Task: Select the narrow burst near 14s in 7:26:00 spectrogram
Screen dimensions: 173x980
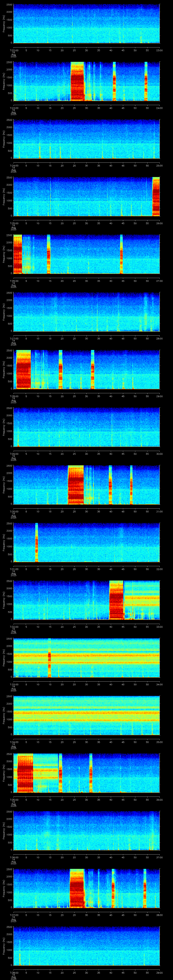Action: tap(48, 254)
